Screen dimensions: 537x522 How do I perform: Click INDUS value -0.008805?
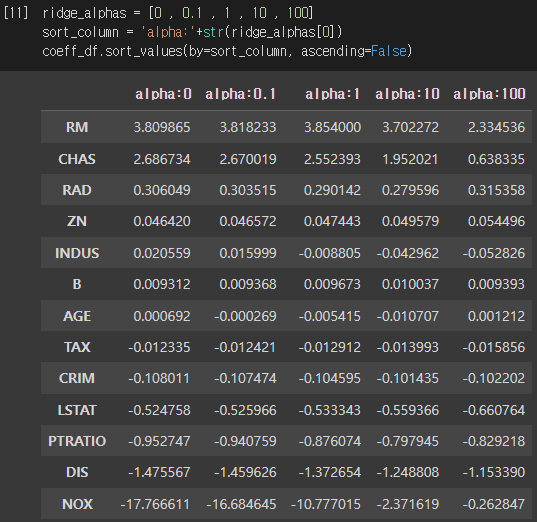329,253
